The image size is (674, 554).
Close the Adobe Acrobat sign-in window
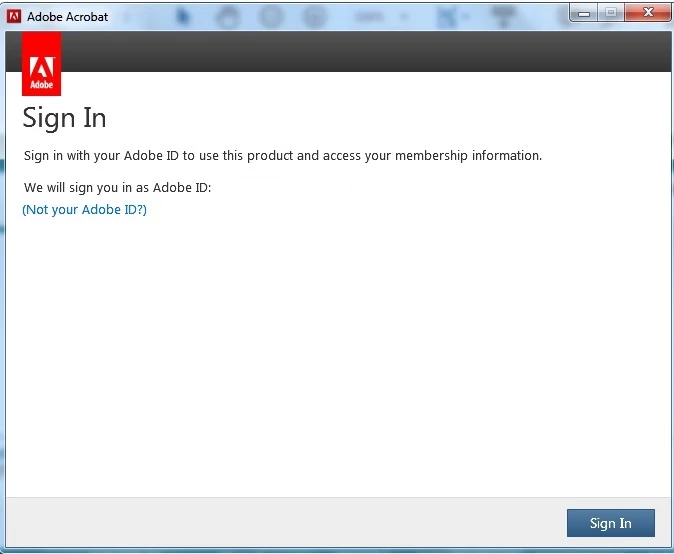pyautogui.click(x=647, y=12)
